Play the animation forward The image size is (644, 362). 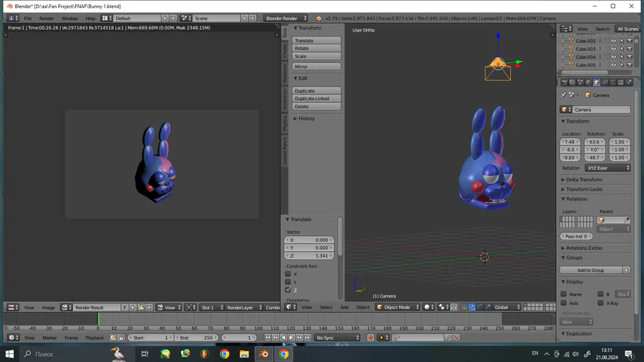[291, 338]
